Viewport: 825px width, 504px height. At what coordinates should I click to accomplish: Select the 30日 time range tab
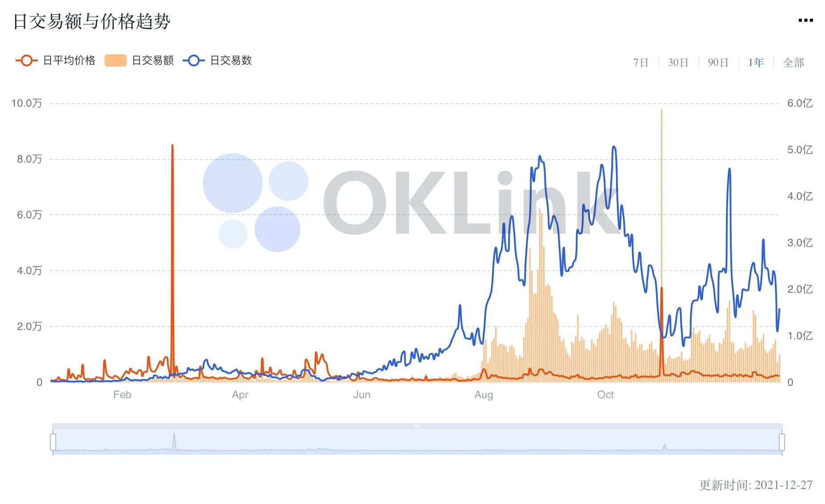[678, 63]
